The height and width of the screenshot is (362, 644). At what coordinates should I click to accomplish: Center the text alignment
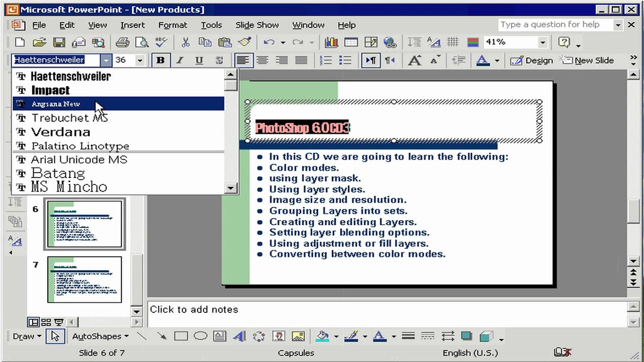262,60
